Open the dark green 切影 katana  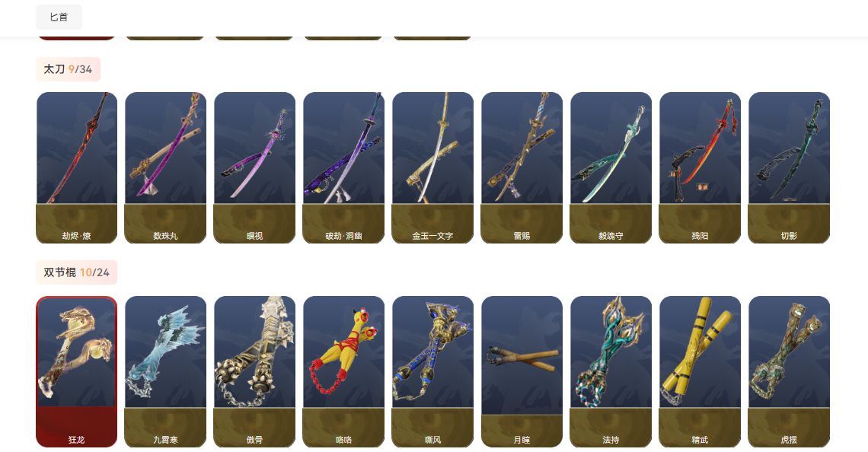789,167
